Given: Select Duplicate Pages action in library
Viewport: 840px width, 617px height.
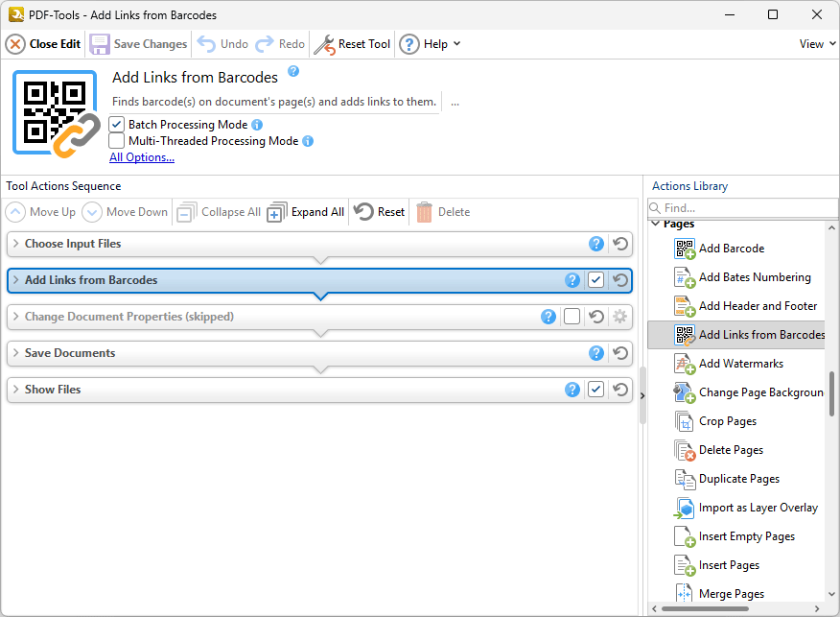Looking at the screenshot, I should point(736,479).
